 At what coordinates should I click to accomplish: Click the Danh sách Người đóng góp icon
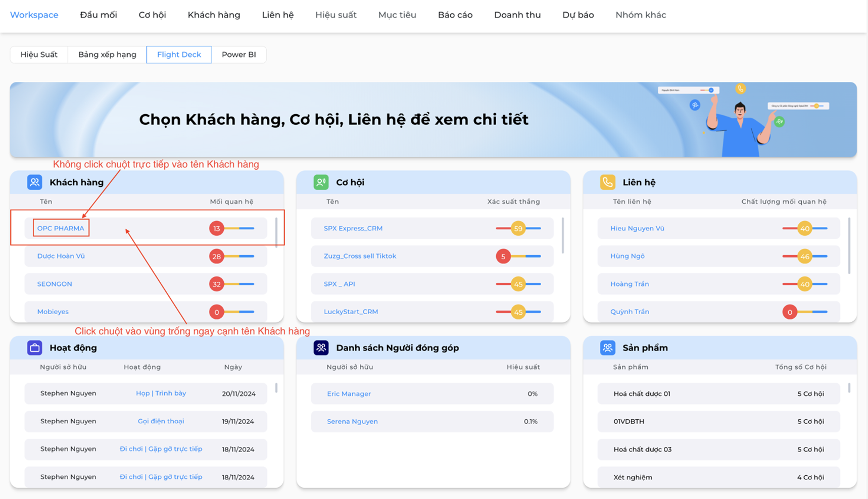[321, 348]
